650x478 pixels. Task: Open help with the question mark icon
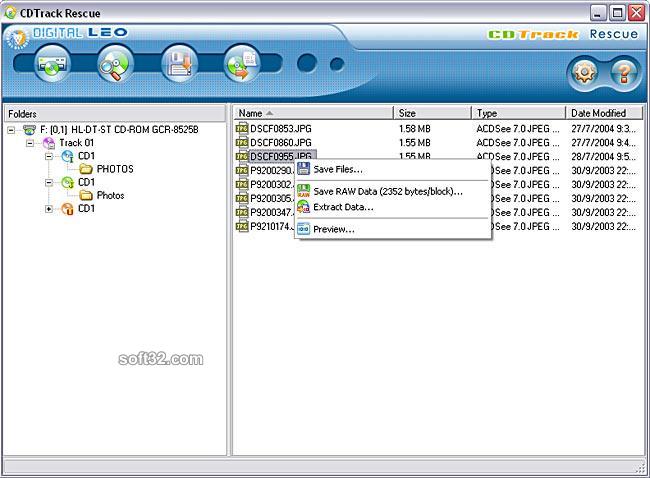pos(624,73)
